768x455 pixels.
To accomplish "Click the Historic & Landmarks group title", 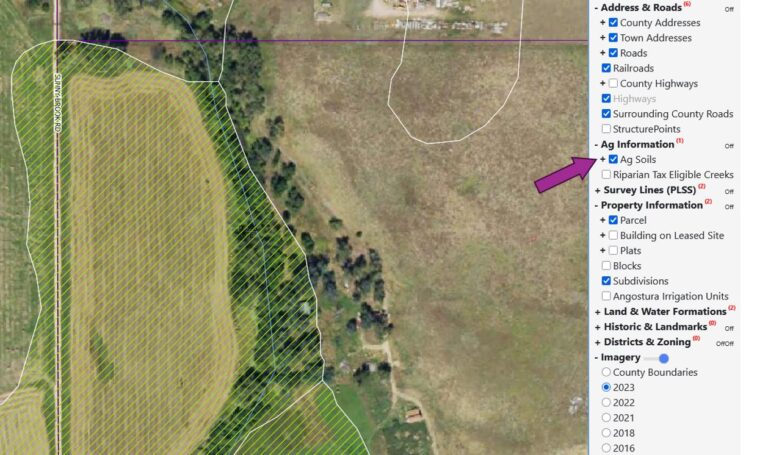I will (655, 327).
